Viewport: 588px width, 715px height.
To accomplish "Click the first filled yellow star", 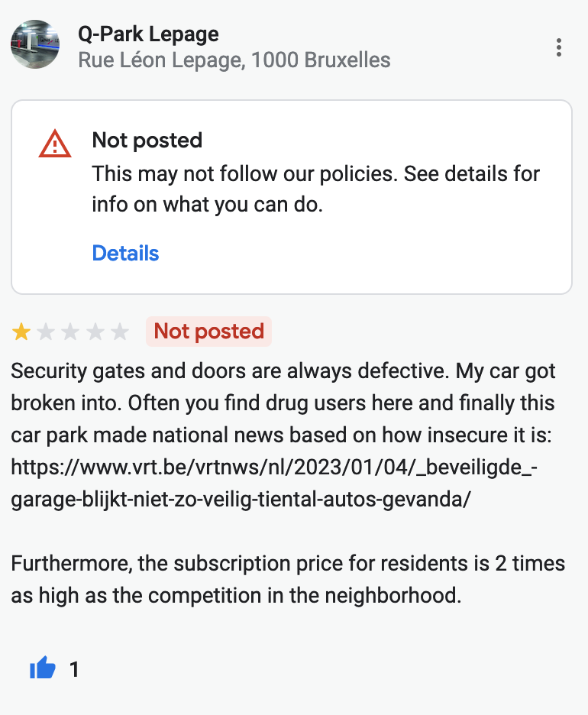I will coord(21,332).
